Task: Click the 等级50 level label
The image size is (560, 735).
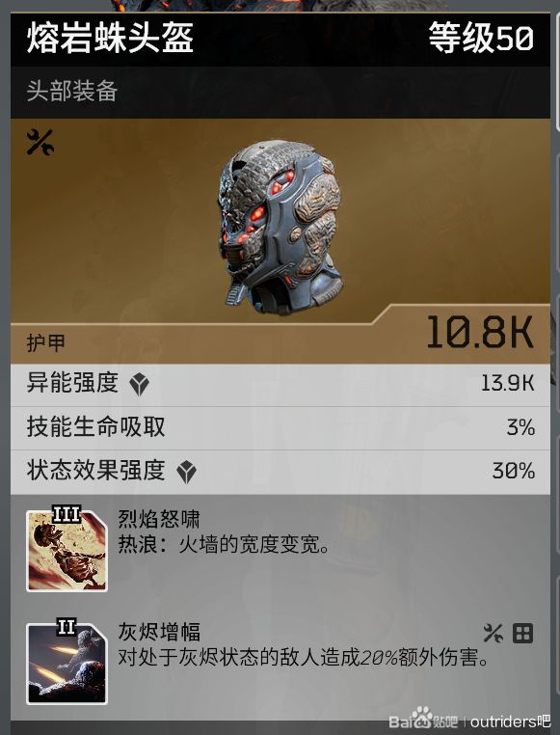Action: click(x=481, y=38)
